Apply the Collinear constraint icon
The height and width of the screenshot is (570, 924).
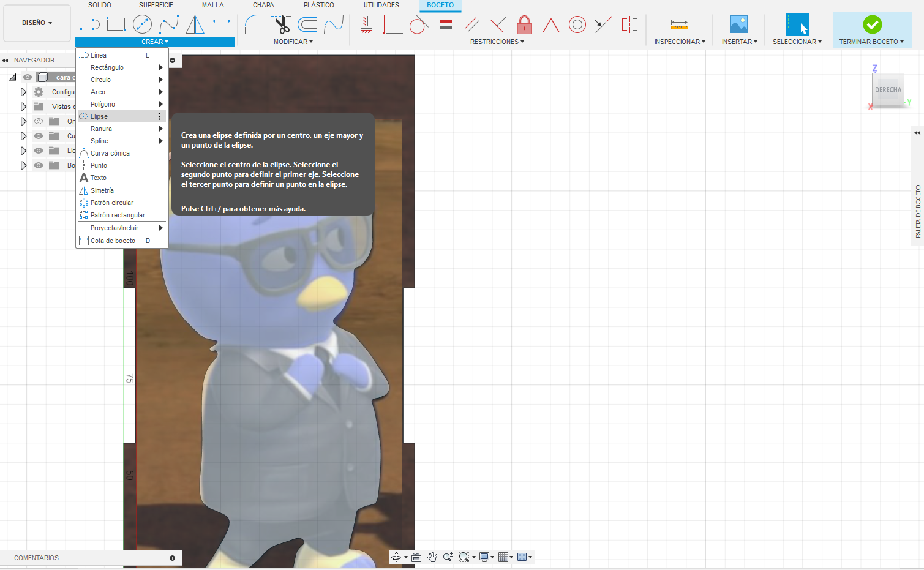604,24
